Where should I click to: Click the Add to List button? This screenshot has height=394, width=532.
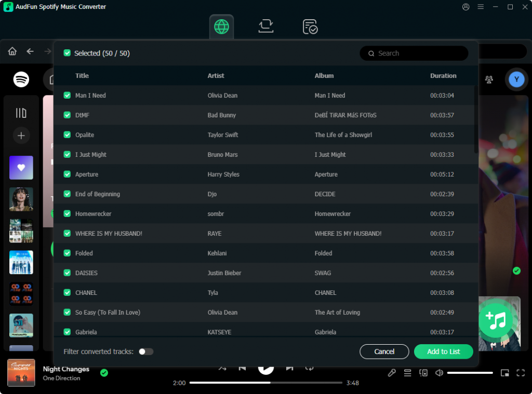click(443, 351)
